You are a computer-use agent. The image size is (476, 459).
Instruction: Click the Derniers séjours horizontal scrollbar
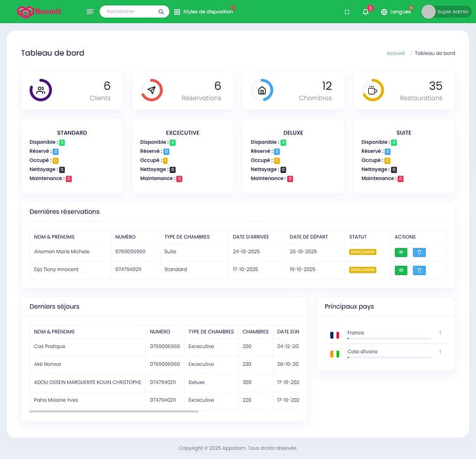coord(114,411)
